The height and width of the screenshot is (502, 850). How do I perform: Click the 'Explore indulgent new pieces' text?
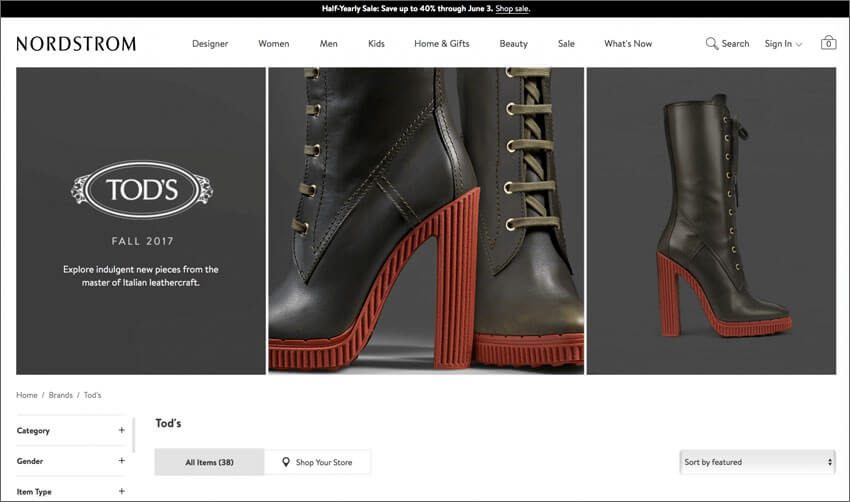(141, 276)
